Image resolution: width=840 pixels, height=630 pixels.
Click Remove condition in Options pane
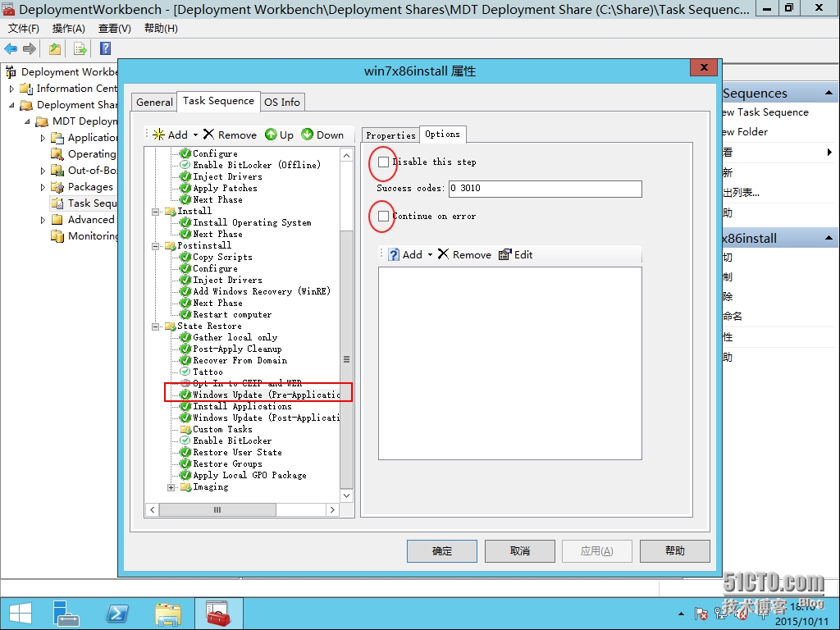click(464, 254)
